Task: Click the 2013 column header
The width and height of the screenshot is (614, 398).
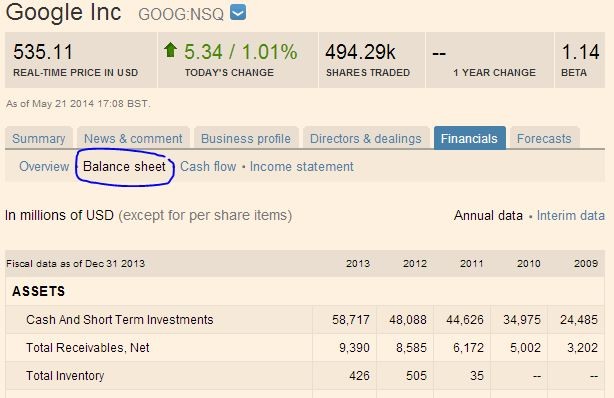Action: coord(358,263)
